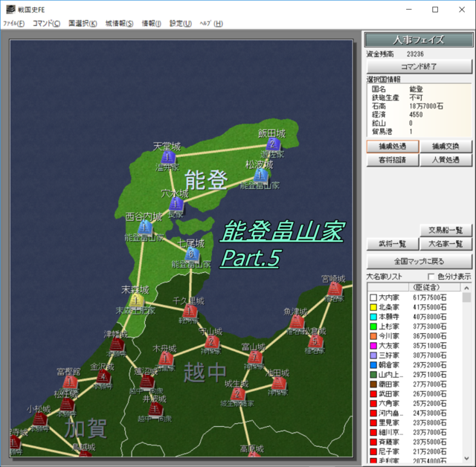
Task: Enable the 色分け表示 checkbox
Action: coord(431,277)
